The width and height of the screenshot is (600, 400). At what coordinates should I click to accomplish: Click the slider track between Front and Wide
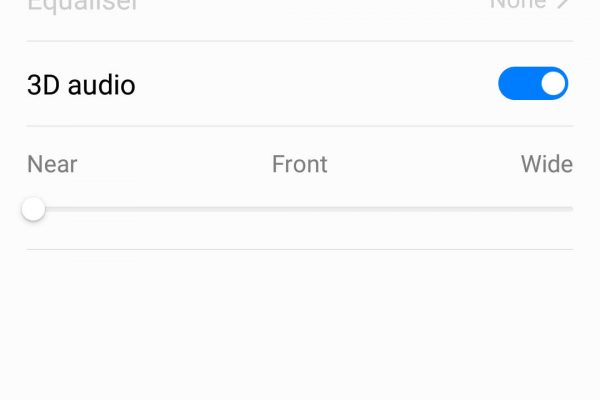tap(436, 209)
